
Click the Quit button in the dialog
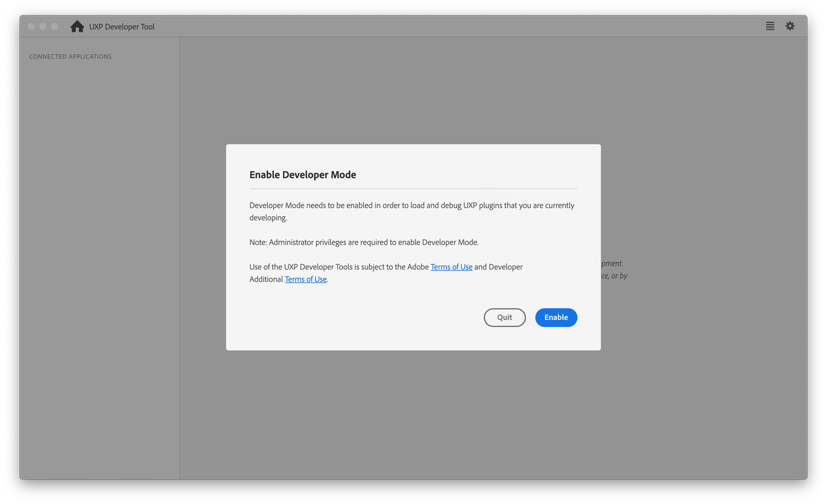click(505, 317)
